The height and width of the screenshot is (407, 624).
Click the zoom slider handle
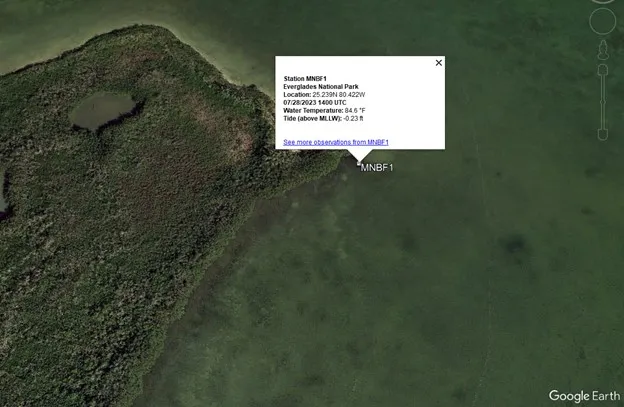pyautogui.click(x=603, y=103)
